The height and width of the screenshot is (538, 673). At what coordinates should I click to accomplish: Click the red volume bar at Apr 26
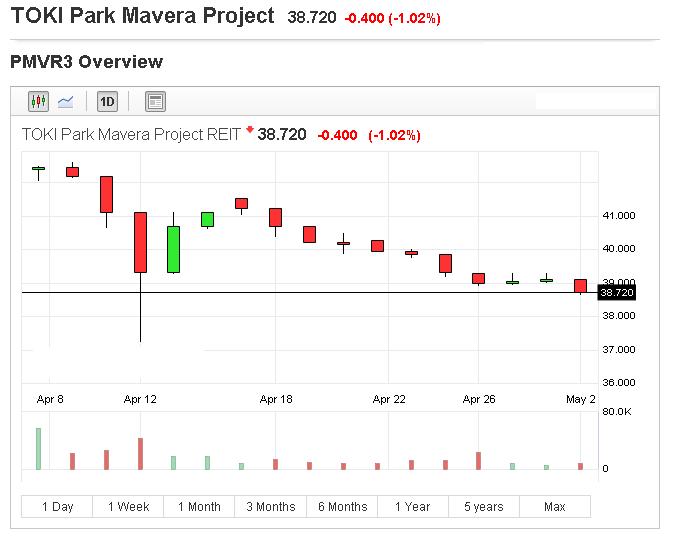click(x=479, y=461)
